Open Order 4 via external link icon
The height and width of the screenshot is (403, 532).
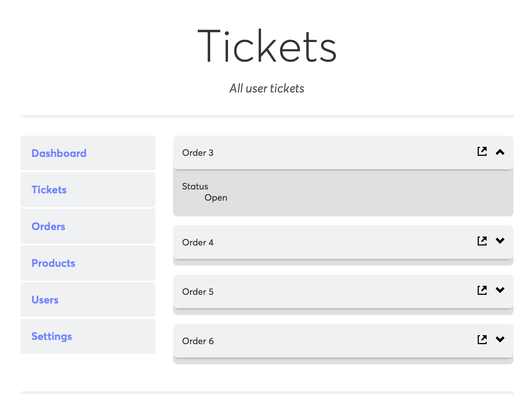(x=482, y=241)
